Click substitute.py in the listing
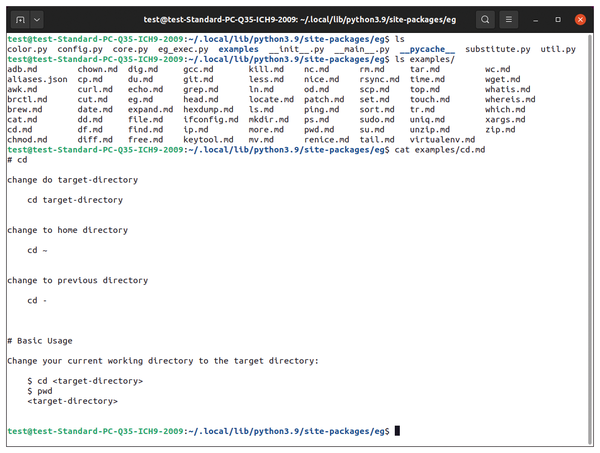600x453 pixels. coord(498,49)
